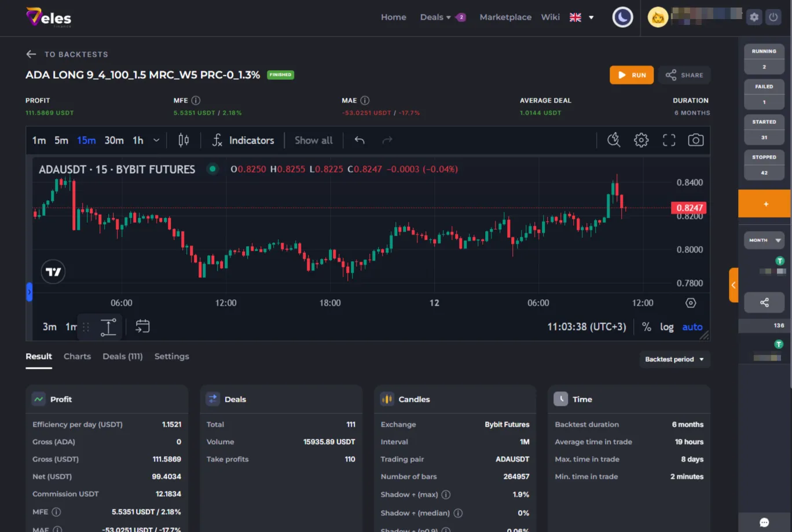Open the go-to-date tool in bottom toolbar

pyautogui.click(x=142, y=326)
